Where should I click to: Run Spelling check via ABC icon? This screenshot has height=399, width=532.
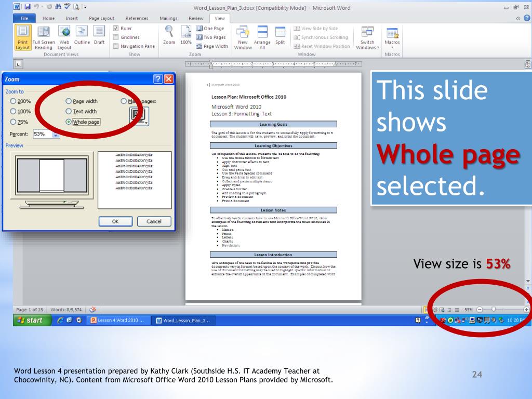(67, 6)
